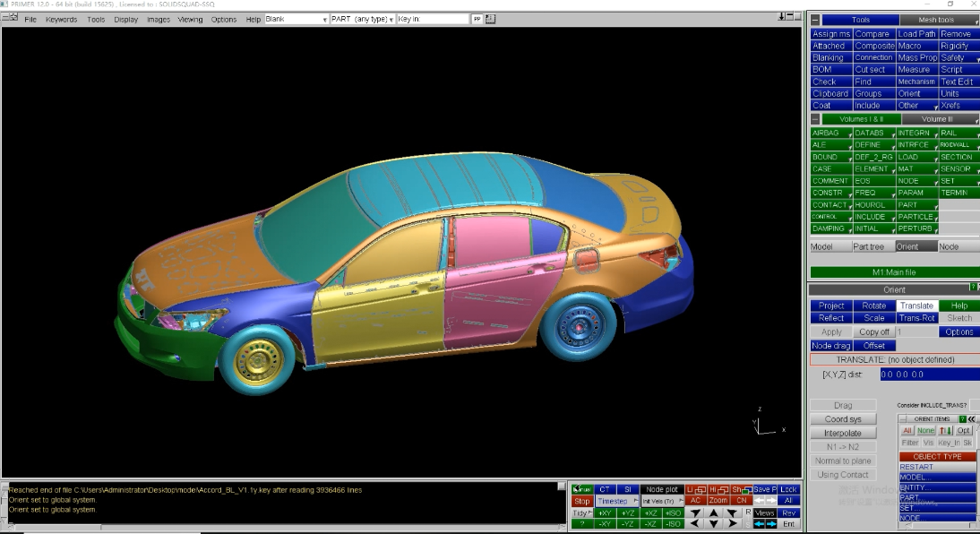Toggle the Lock view button
The height and width of the screenshot is (534, 980).
pyautogui.click(x=787, y=489)
